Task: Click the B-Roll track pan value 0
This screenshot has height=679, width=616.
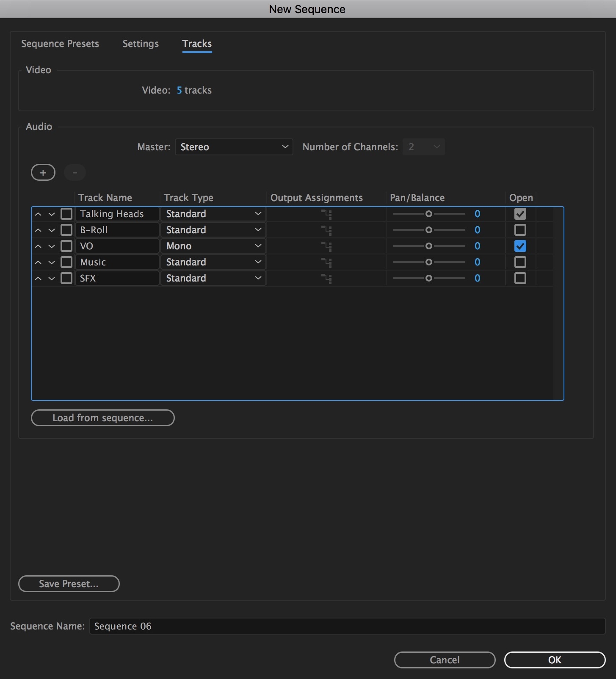Action: click(x=478, y=230)
